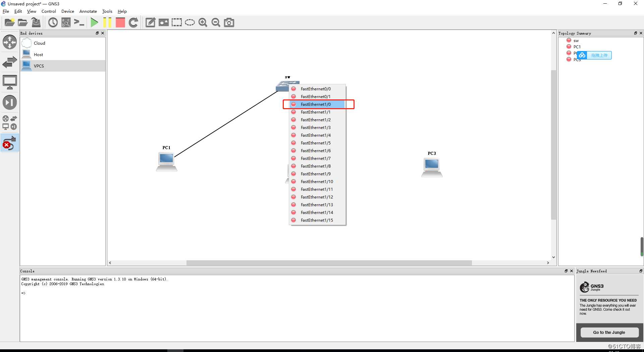Select PC1 in Topology Summary
This screenshot has width=644, height=352.
point(577,47)
